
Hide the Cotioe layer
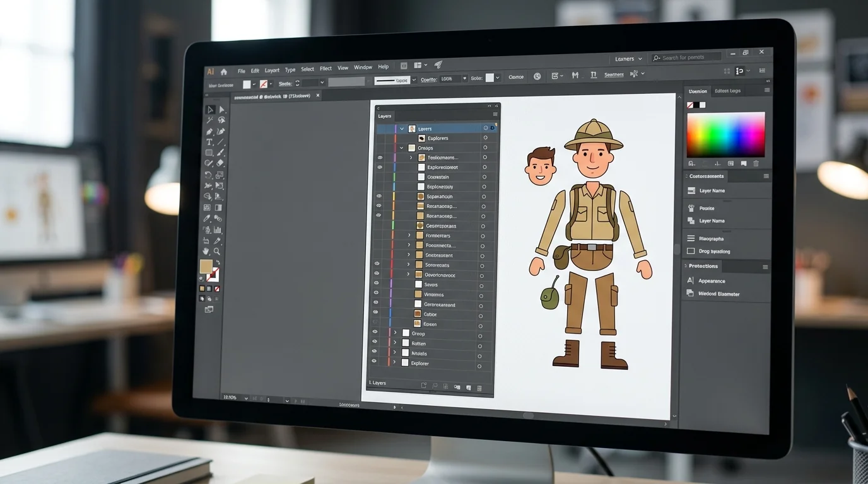pyautogui.click(x=376, y=312)
